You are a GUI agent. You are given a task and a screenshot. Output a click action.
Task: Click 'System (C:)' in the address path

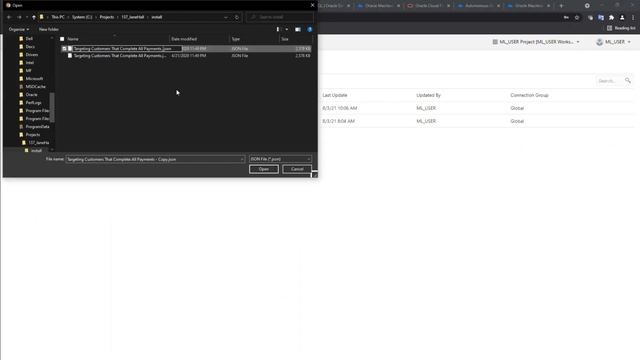(82, 17)
